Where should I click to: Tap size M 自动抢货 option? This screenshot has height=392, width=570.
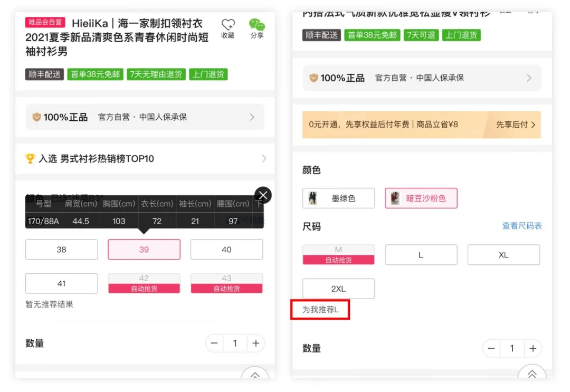pyautogui.click(x=338, y=255)
